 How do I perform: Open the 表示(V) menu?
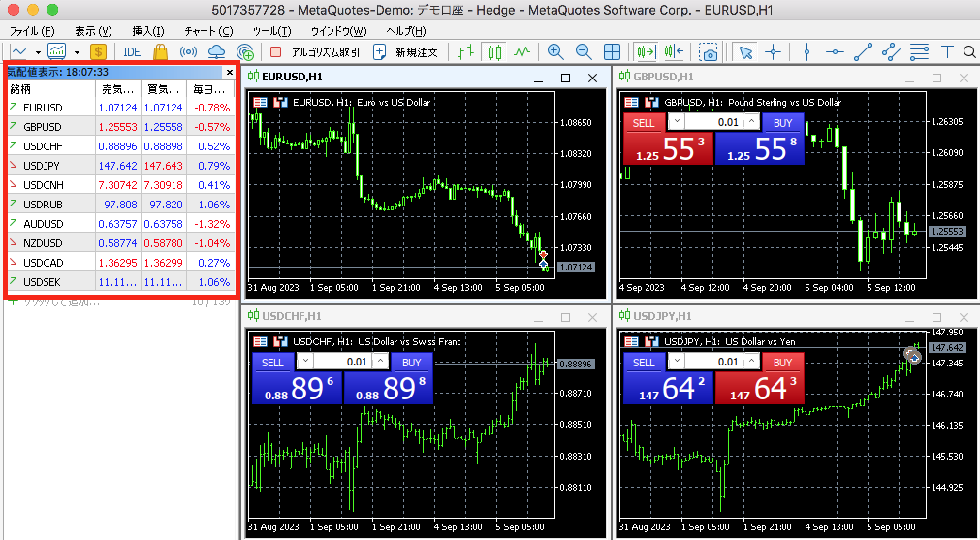click(x=93, y=32)
